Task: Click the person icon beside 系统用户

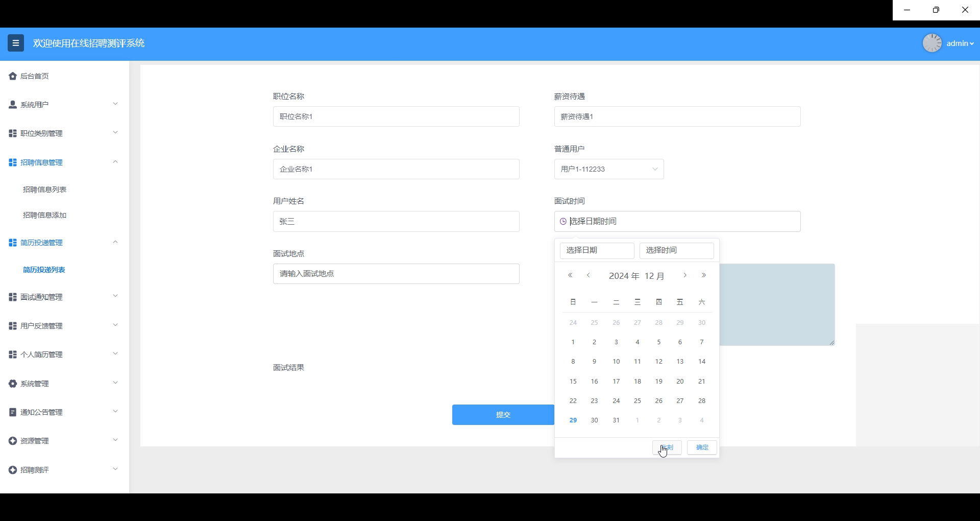Action: (13, 105)
